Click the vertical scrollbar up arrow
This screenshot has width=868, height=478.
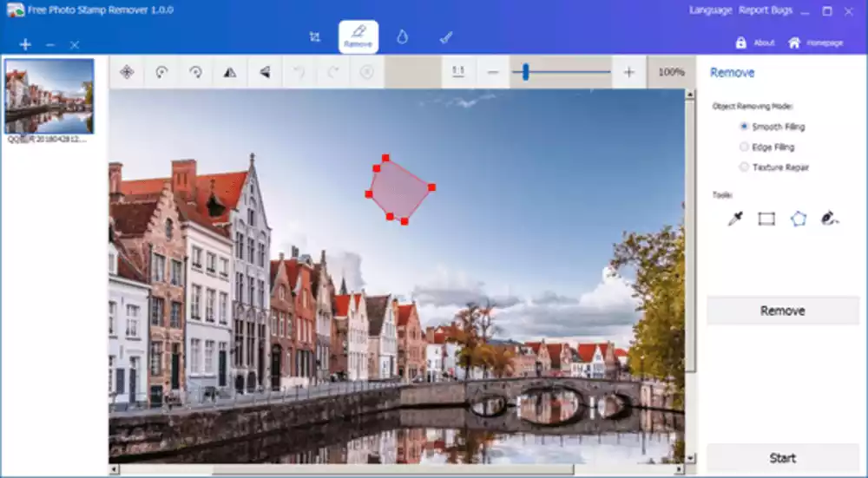[x=690, y=95]
